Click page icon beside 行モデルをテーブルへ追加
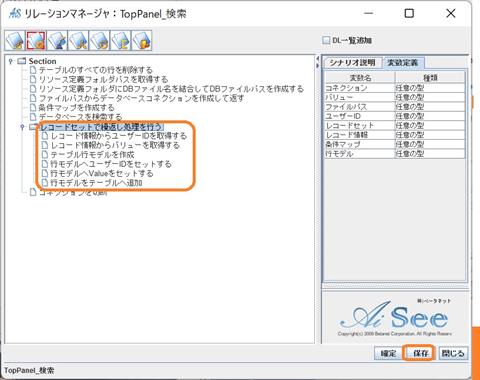Viewport: 480px width, 380px height. click(x=45, y=183)
